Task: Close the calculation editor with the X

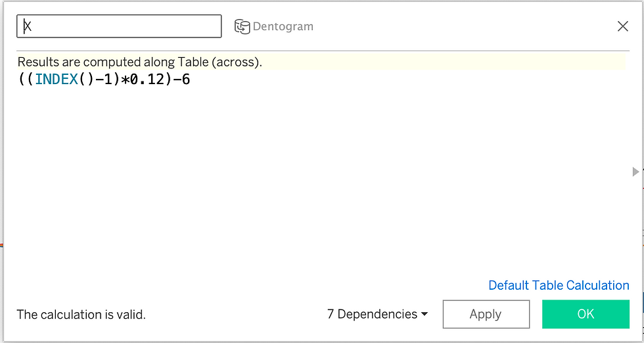Action: pyautogui.click(x=623, y=26)
